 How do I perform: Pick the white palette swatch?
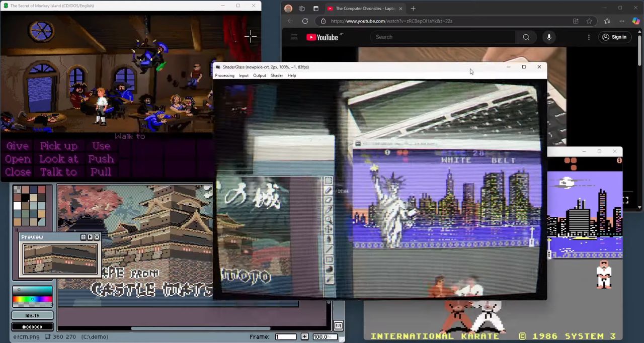[x=18, y=205]
